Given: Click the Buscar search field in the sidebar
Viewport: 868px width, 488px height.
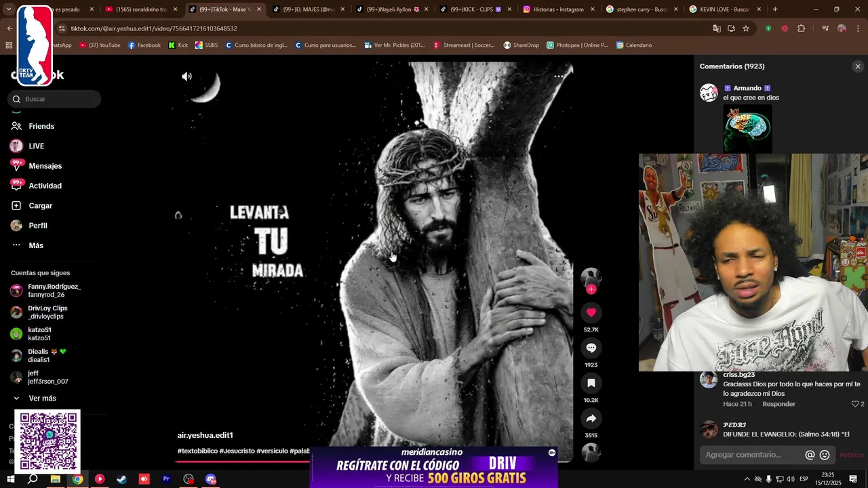Looking at the screenshot, I should click(54, 99).
